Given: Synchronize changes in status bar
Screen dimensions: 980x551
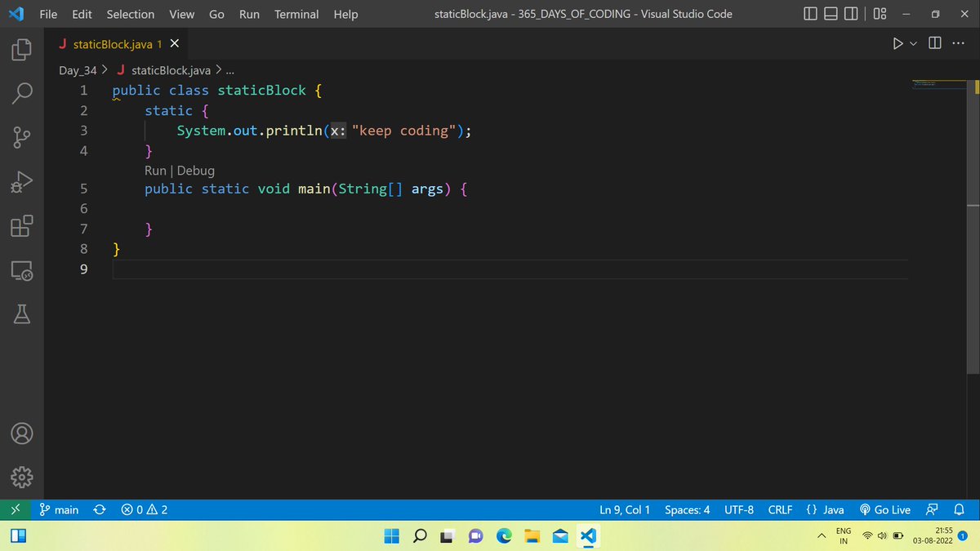Looking at the screenshot, I should [x=100, y=509].
